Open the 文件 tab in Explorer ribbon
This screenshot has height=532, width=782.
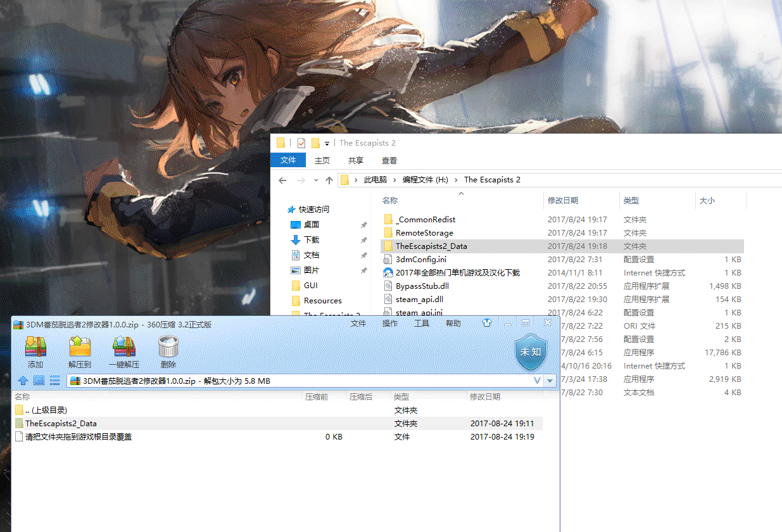coord(288,160)
